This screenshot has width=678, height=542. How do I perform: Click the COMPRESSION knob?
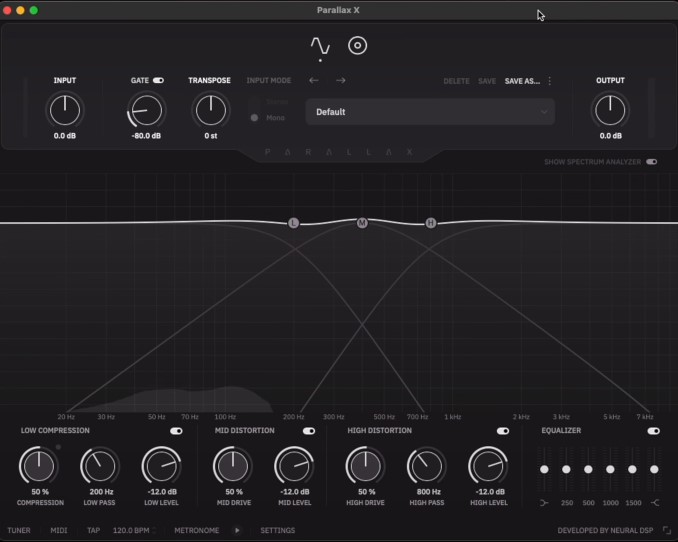pos(39,466)
